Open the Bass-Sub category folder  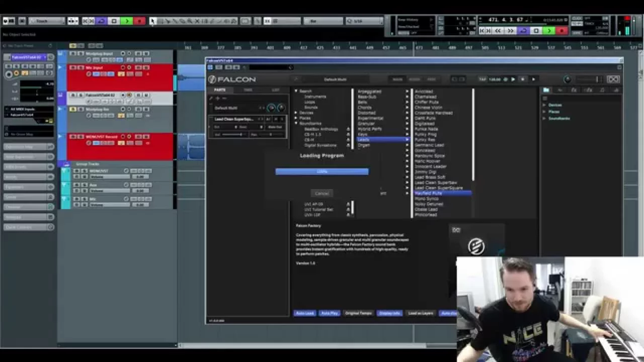[x=366, y=97]
